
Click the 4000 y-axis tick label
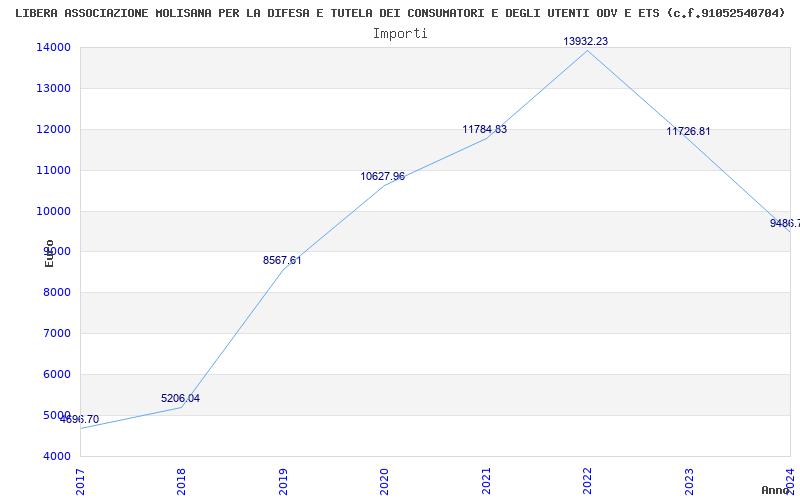coord(56,456)
